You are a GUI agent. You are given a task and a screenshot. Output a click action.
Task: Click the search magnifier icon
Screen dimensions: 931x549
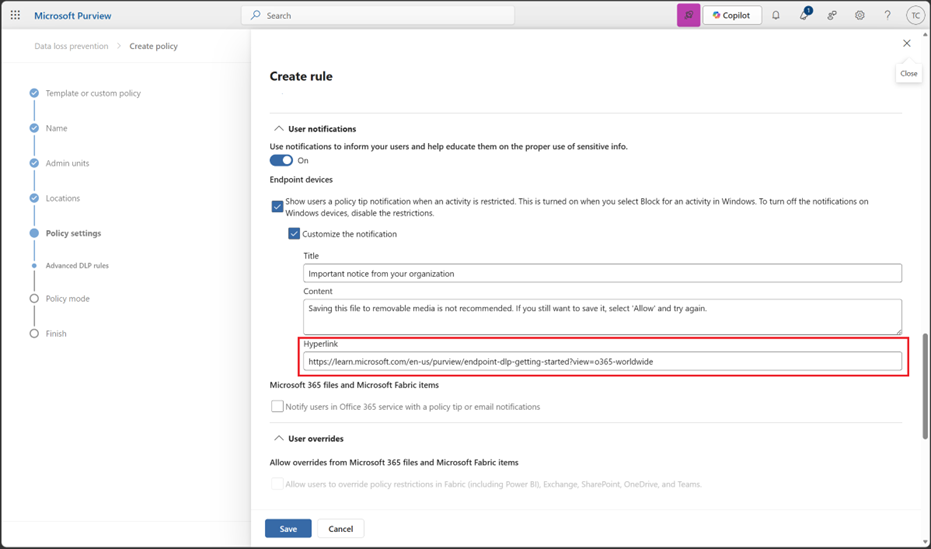pyautogui.click(x=255, y=15)
